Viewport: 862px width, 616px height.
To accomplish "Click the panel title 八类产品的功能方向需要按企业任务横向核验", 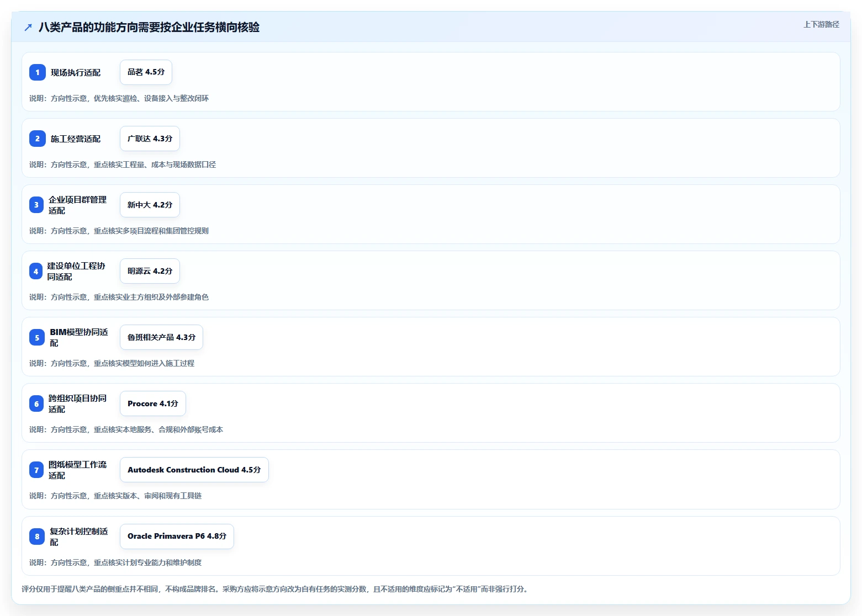I will point(149,27).
